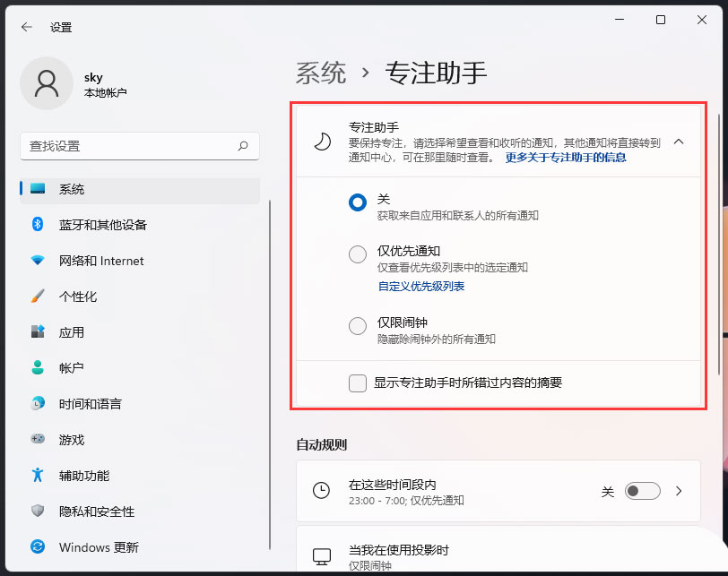Click the 系统 monitor icon in sidebar
This screenshot has height=576, width=728.
pos(38,188)
